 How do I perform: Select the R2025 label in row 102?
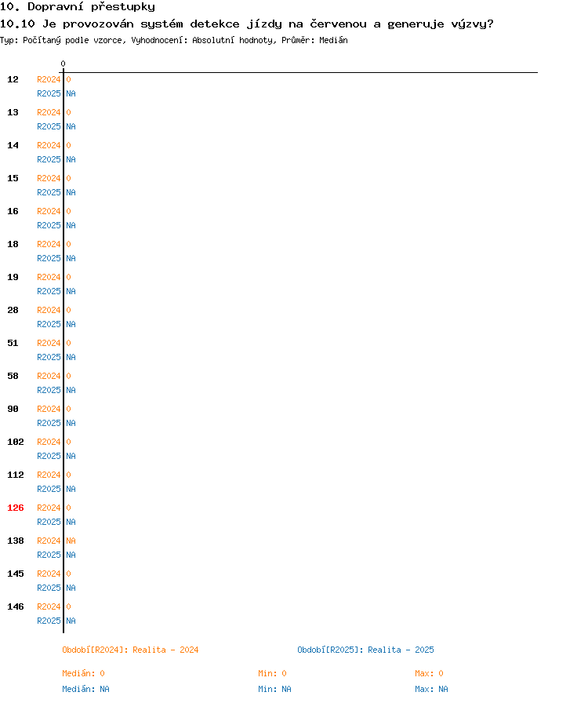click(x=49, y=456)
